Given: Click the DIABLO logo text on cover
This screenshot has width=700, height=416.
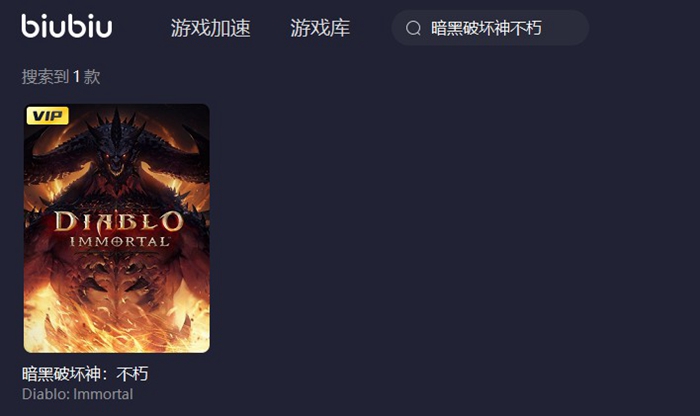Looking at the screenshot, I should 118,221.
